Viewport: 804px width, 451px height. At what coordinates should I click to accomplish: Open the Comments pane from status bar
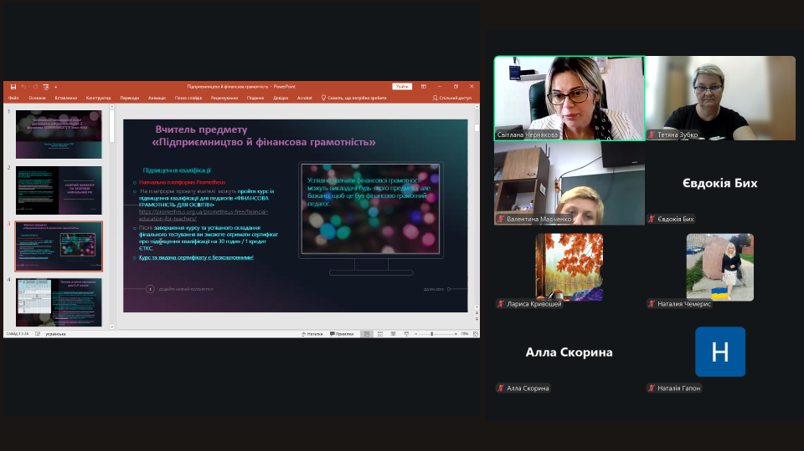(343, 334)
